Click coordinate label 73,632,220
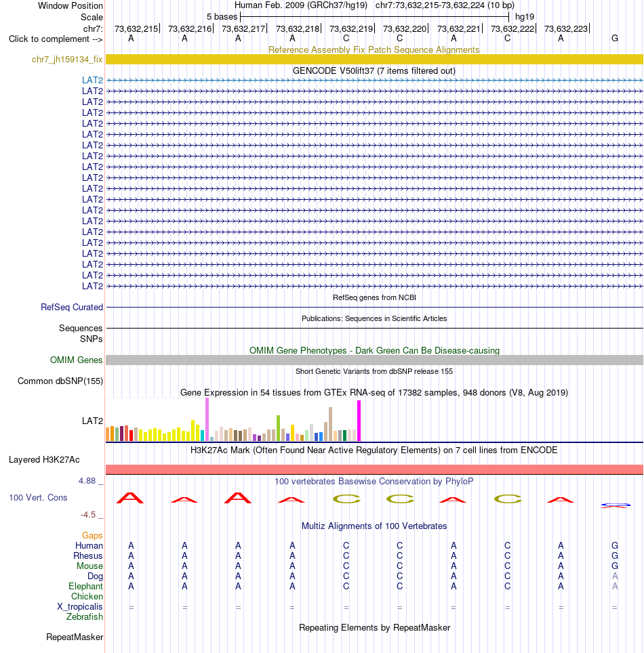The height and width of the screenshot is (653, 644). tap(405, 28)
